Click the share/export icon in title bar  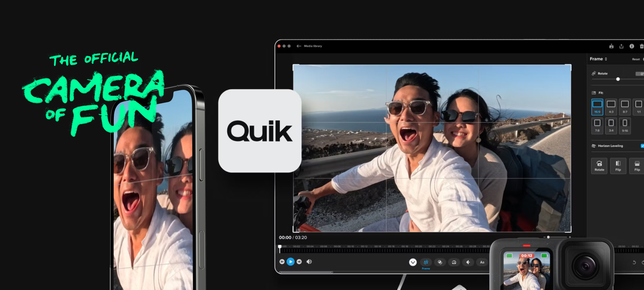click(x=621, y=46)
